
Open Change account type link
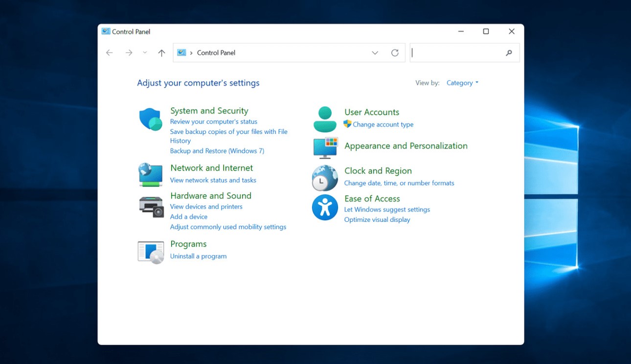383,125
